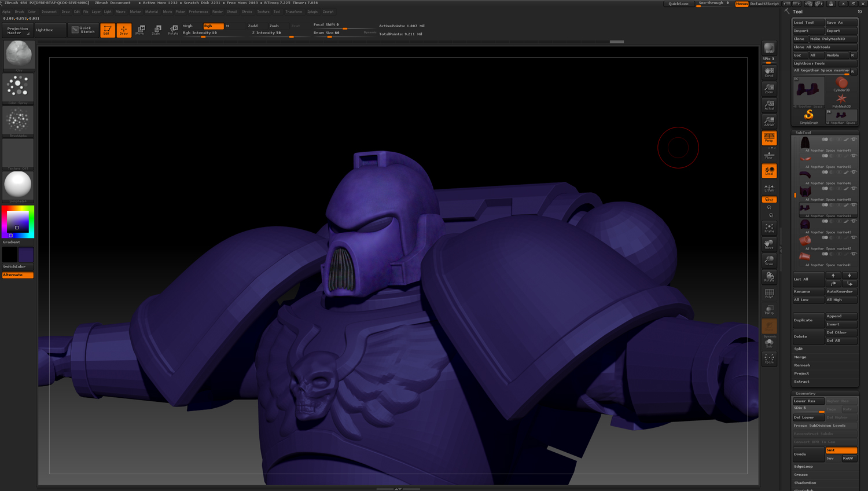Activate the Quick Sketch tool
The width and height of the screenshot is (868, 491).
[x=83, y=30]
